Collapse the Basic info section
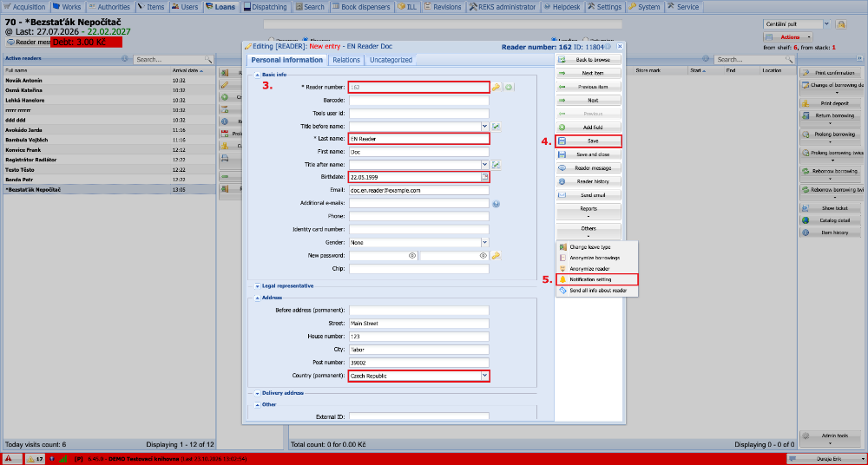Viewport: 868px width, 465px height. tap(257, 75)
